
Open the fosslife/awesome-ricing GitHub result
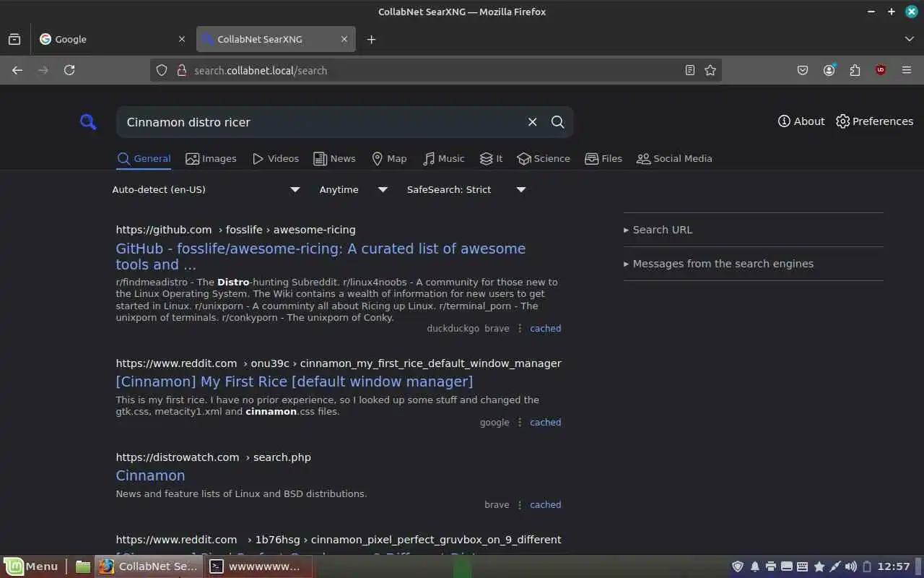pyautogui.click(x=321, y=256)
